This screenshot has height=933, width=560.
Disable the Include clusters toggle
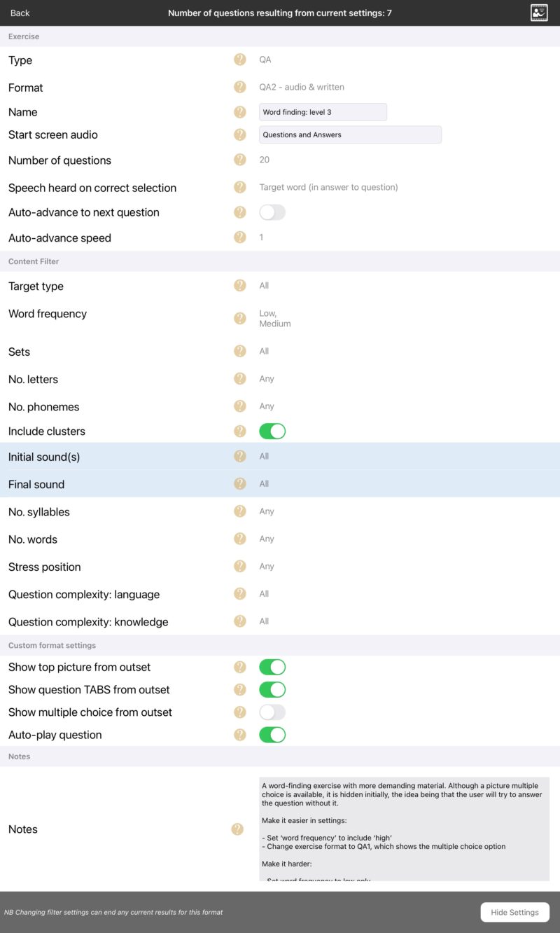[272, 431]
